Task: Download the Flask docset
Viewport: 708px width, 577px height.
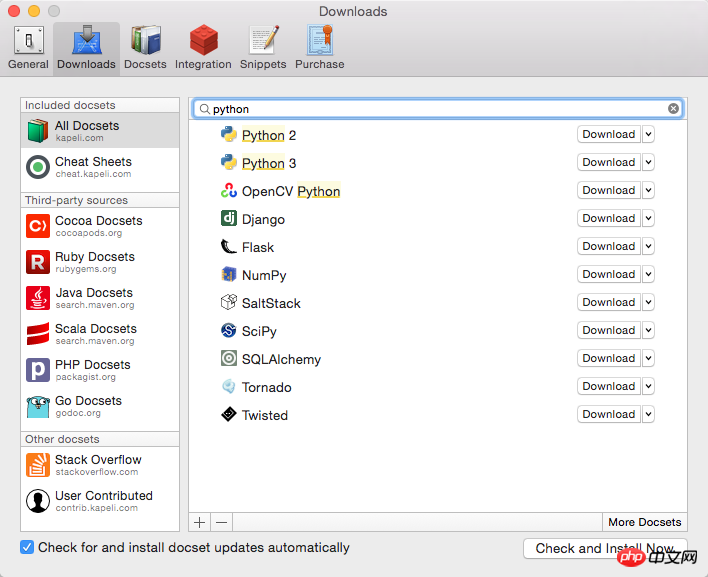Action: (x=609, y=246)
